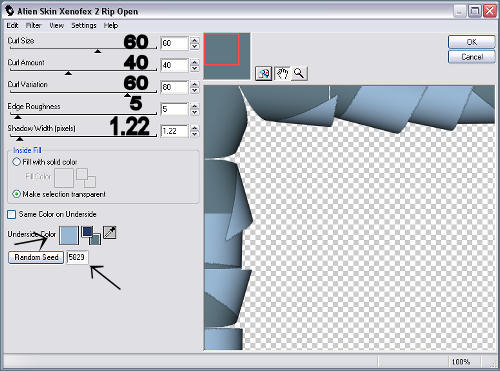Click the random seed number field
The width and height of the screenshot is (500, 371).
click(77, 257)
